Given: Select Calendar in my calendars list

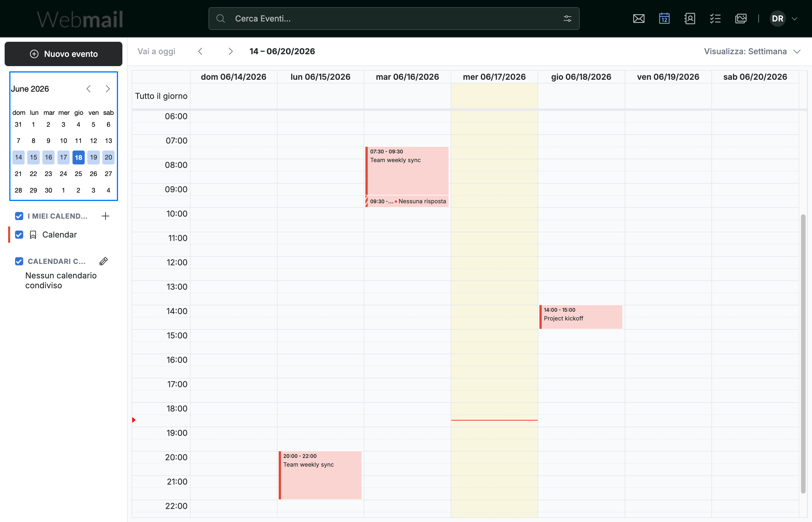Looking at the screenshot, I should click(59, 235).
